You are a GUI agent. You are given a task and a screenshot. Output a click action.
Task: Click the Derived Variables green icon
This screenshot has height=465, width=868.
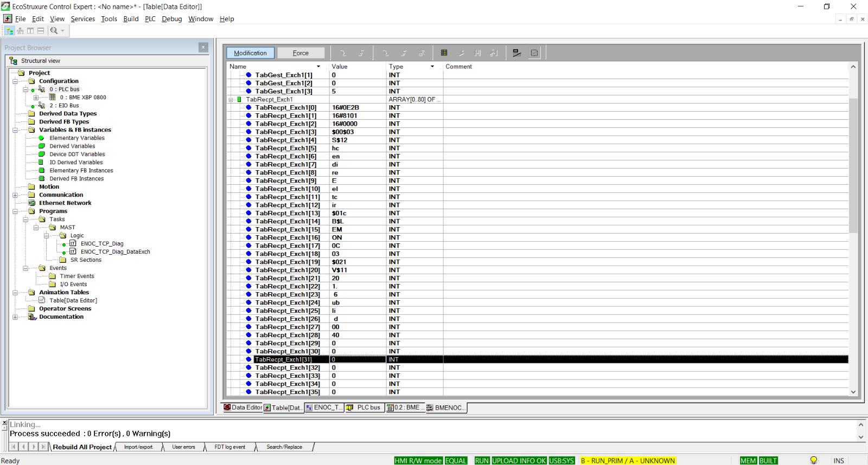pos(41,146)
